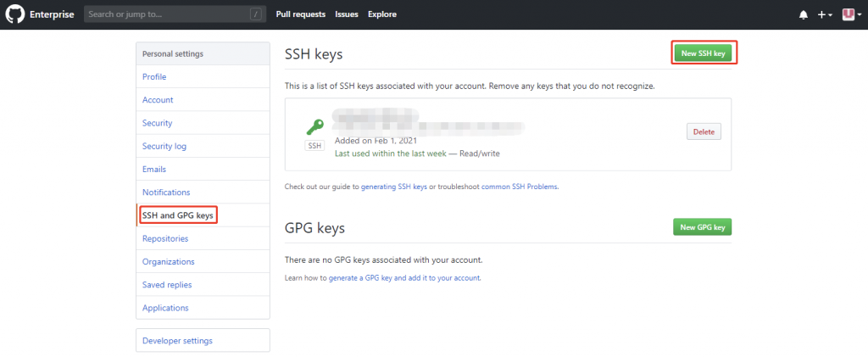Select Explore in the top navigation
868x357 pixels.
click(382, 14)
